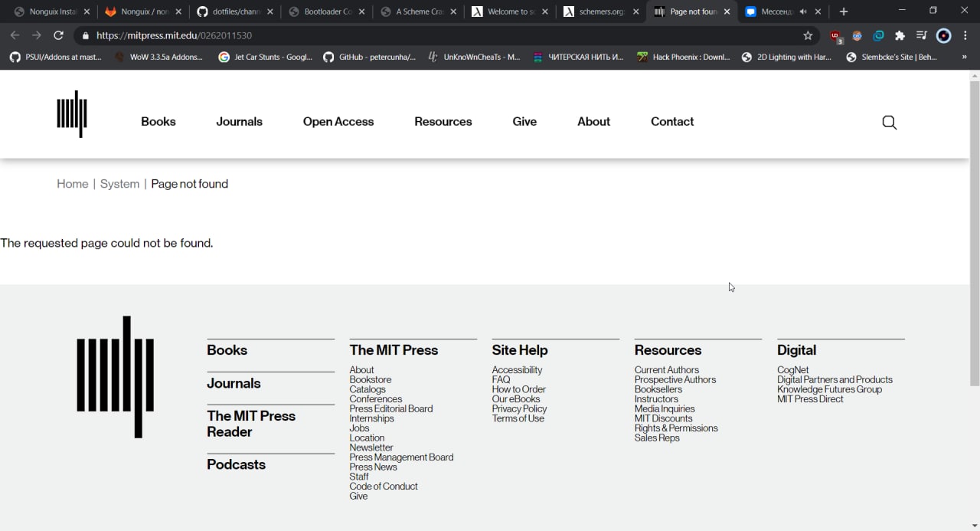Image resolution: width=980 pixels, height=531 pixels.
Task: Expand the hidden bookmarks overflow chevron
Action: tap(964, 57)
